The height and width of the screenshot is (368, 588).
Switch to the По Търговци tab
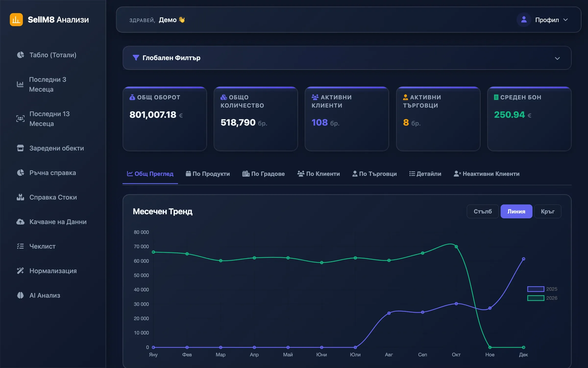[x=374, y=174]
